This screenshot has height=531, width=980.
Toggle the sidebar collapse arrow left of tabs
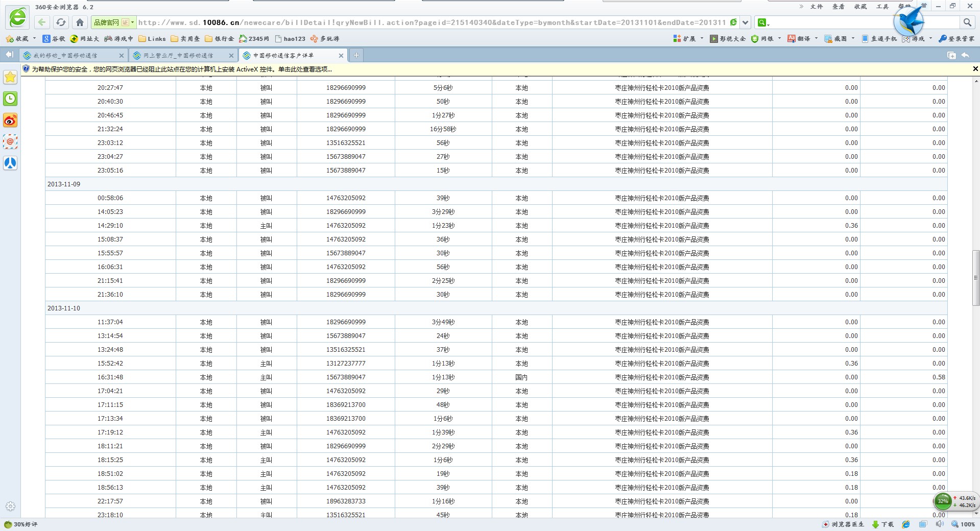9,55
